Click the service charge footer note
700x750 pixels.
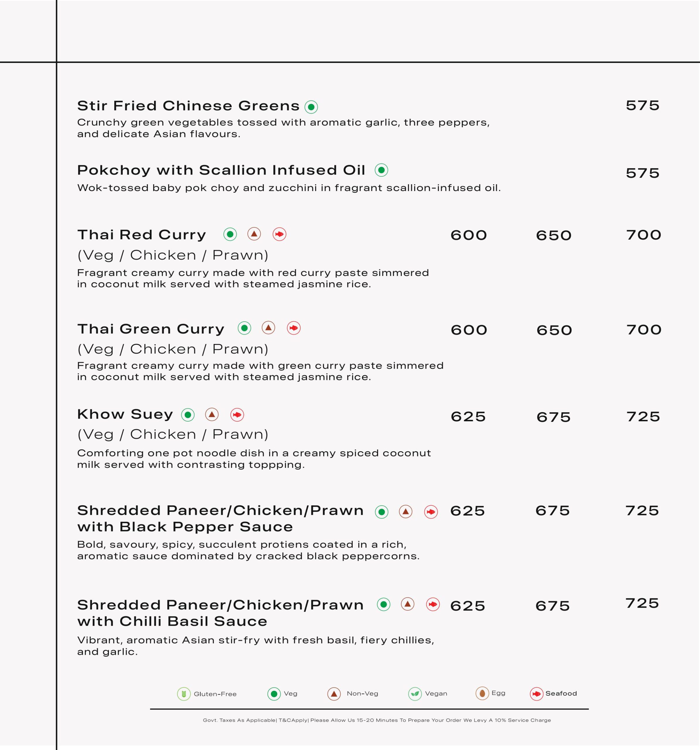click(377, 720)
